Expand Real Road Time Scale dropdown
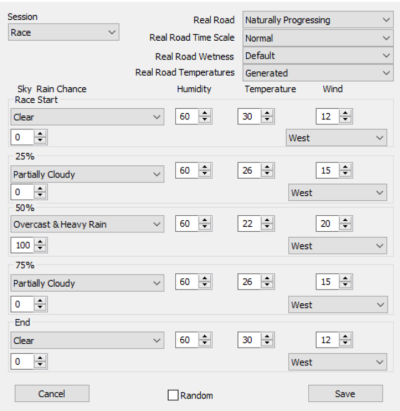Viewport: 400px width, 411px height. (x=318, y=38)
